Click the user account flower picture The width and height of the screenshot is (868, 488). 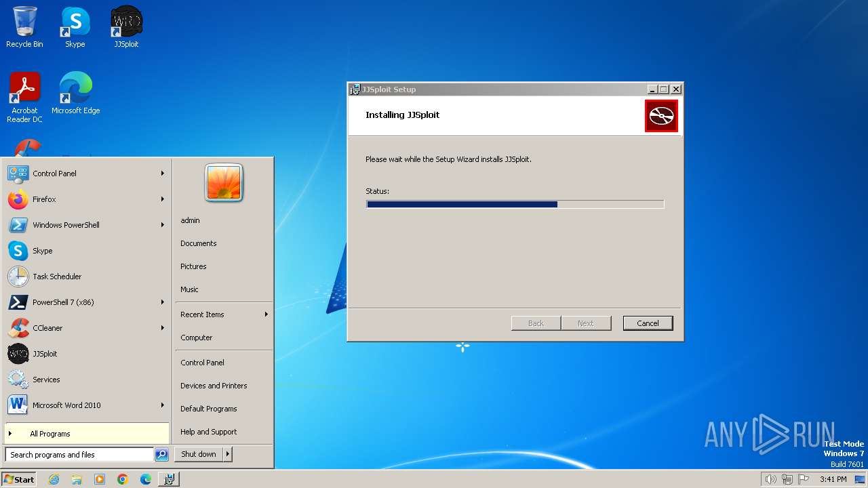pos(224,183)
